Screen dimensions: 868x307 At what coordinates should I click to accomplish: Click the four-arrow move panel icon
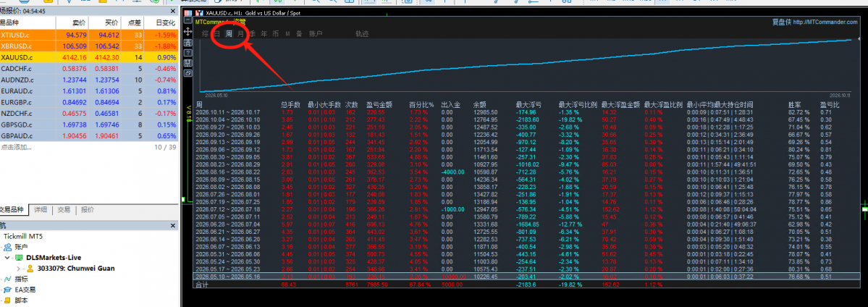pos(187,33)
